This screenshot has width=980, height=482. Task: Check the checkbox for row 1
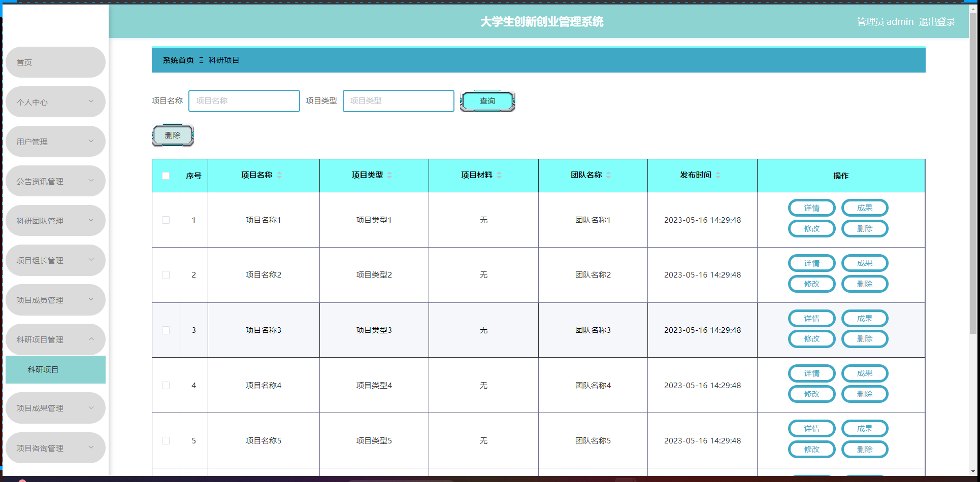tap(166, 220)
